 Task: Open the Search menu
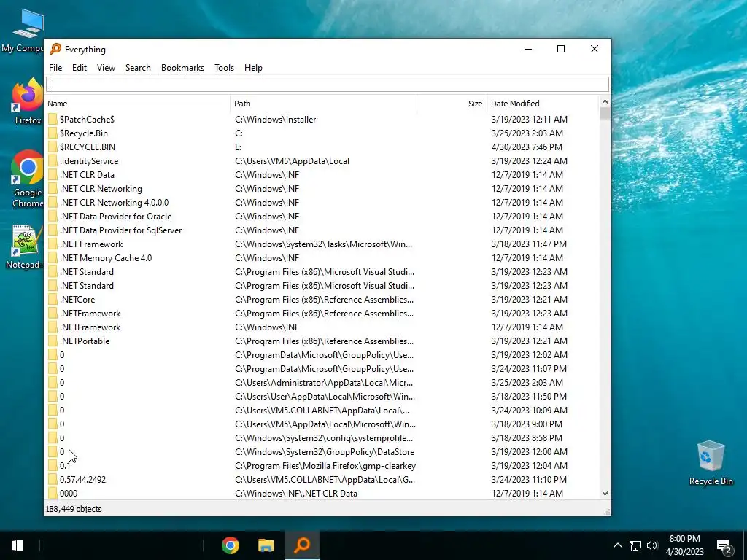138,68
